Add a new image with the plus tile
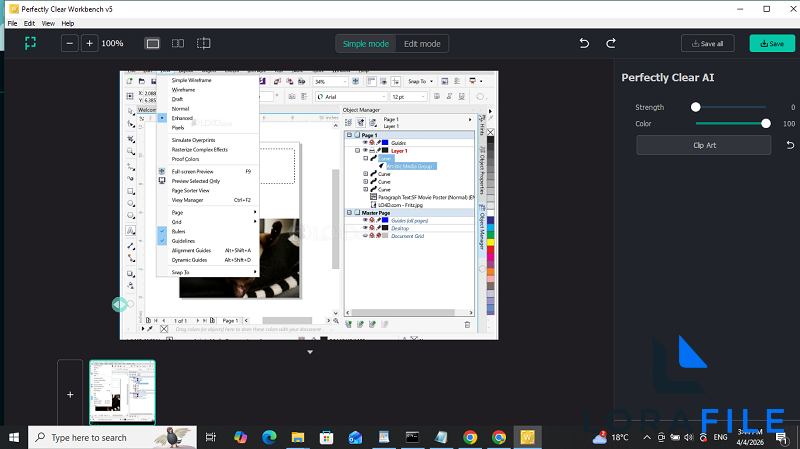This screenshot has width=800, height=449. tap(70, 394)
